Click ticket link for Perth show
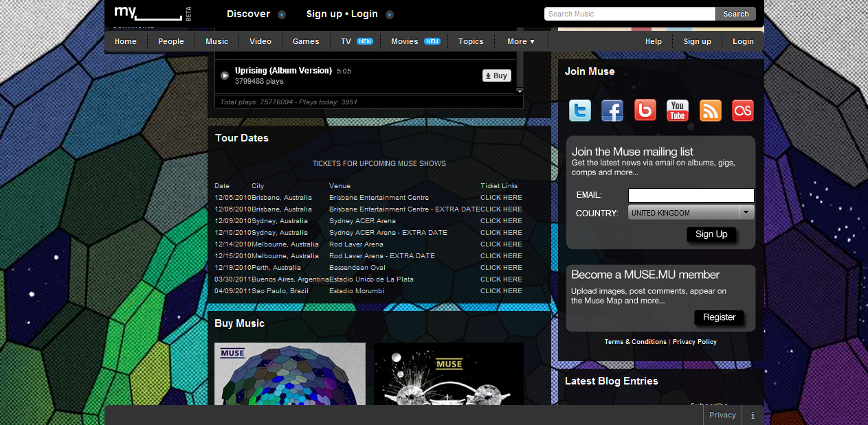 pyautogui.click(x=501, y=268)
